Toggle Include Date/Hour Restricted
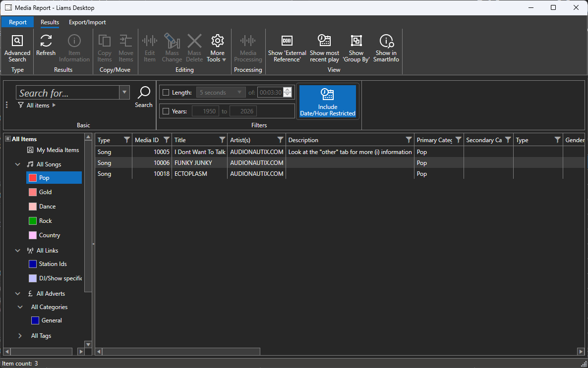 (327, 102)
